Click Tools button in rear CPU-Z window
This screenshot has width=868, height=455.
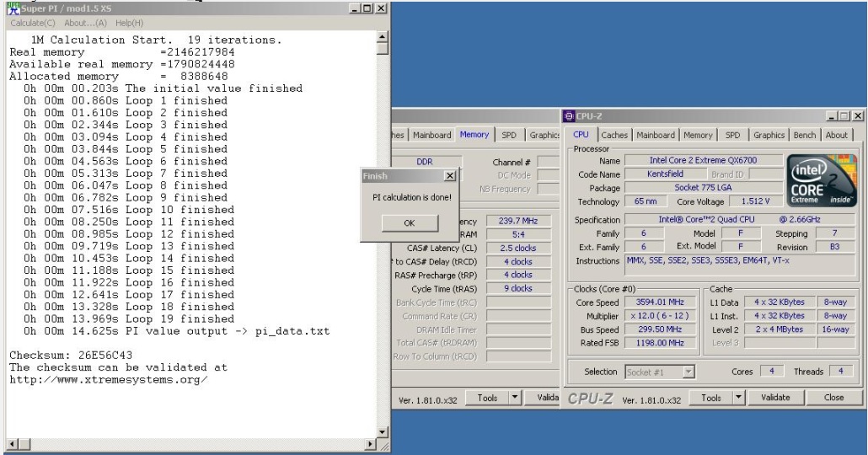tap(487, 398)
